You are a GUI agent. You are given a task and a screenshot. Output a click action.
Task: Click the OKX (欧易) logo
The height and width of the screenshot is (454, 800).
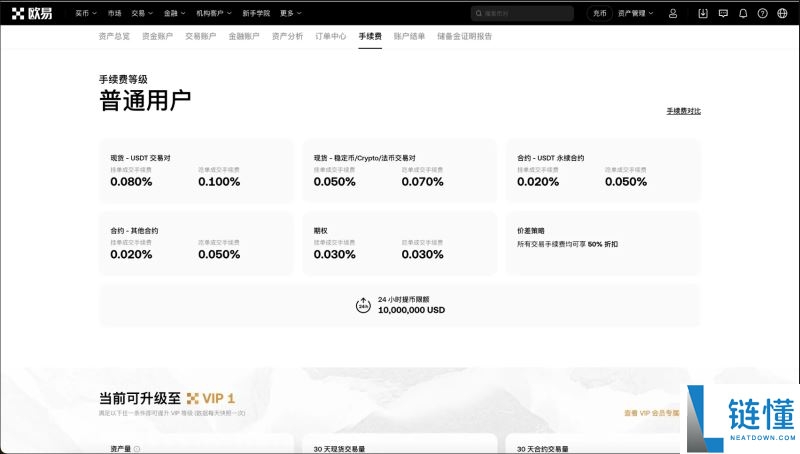pos(32,13)
